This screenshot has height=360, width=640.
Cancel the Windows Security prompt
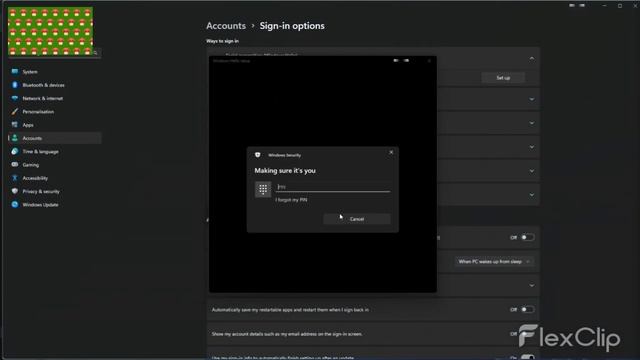coord(357,219)
